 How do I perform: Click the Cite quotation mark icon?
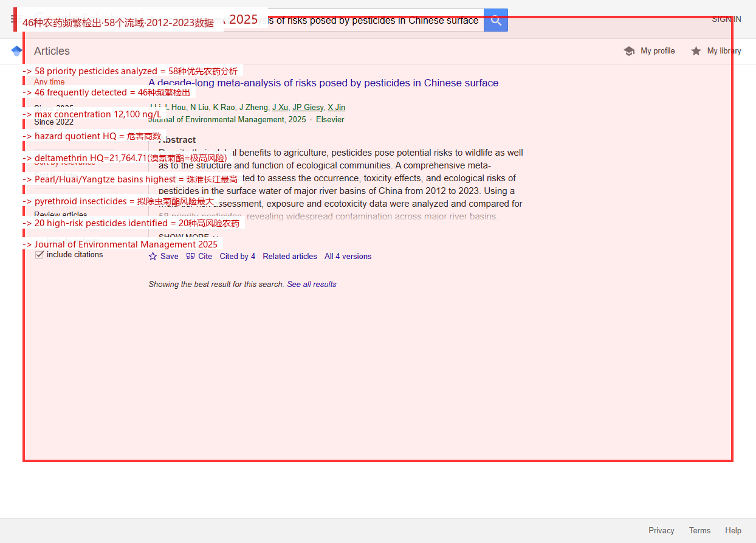tap(190, 256)
